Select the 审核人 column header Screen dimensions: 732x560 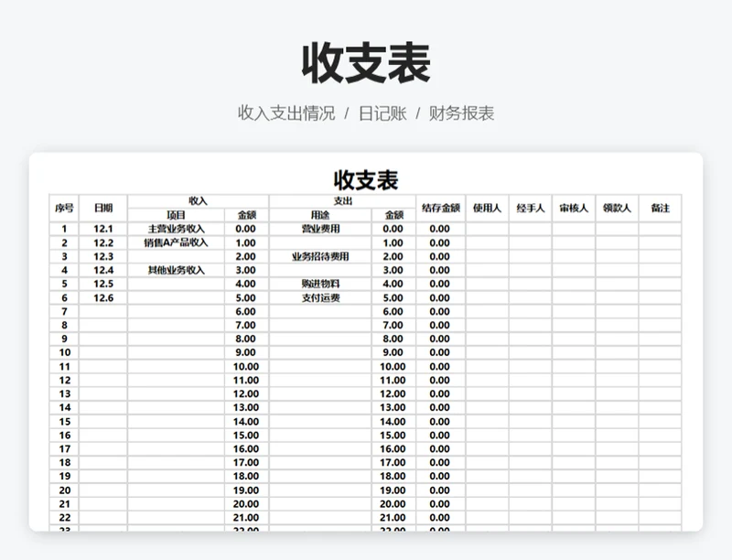[x=573, y=208]
